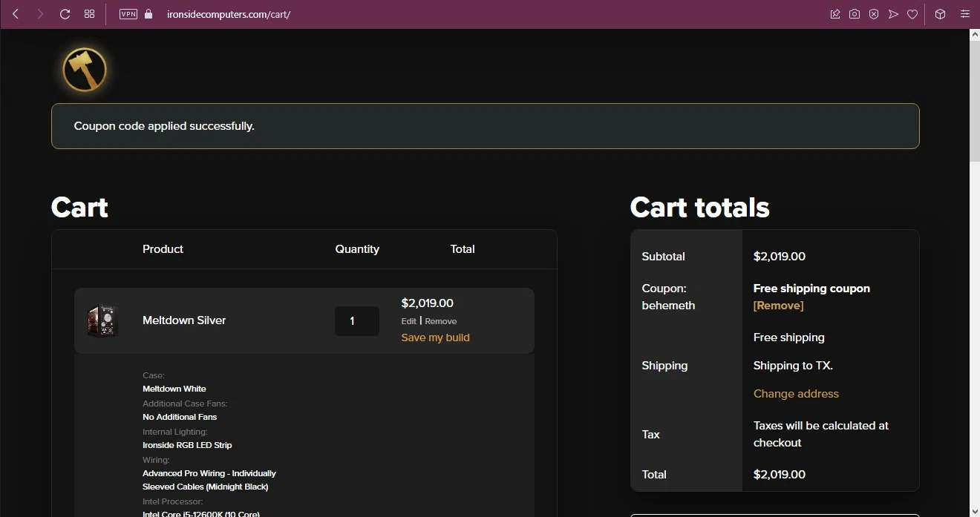This screenshot has height=517, width=980.
Task: Reload the cart page
Action: click(x=65, y=14)
